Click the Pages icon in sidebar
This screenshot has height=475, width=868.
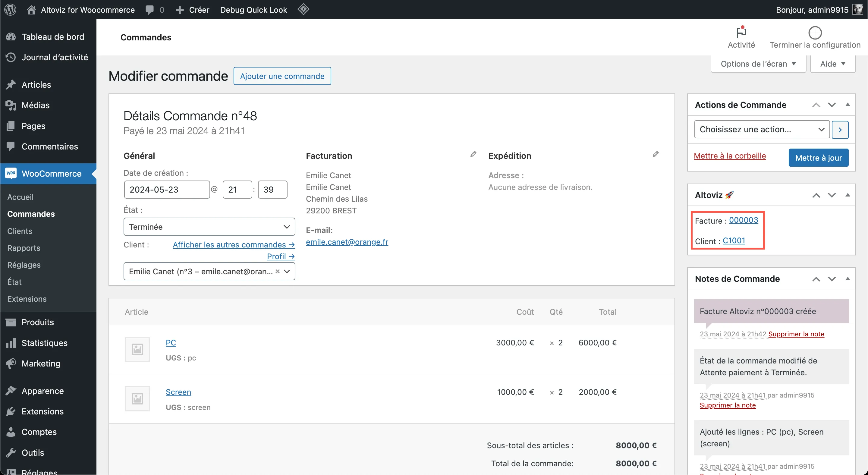pyautogui.click(x=11, y=126)
